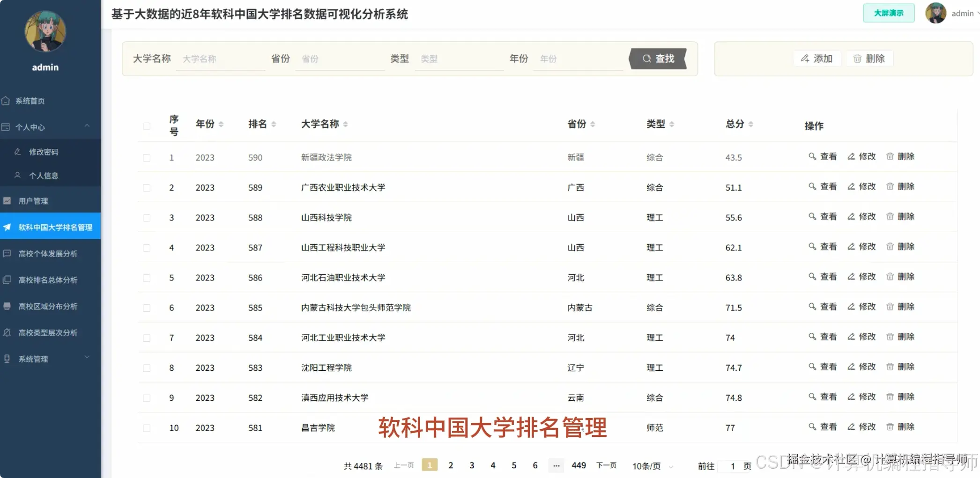Screen dimensions: 980x478
Task: Click the trash 删除 icon for 昌吉学院
Action: click(x=890, y=427)
